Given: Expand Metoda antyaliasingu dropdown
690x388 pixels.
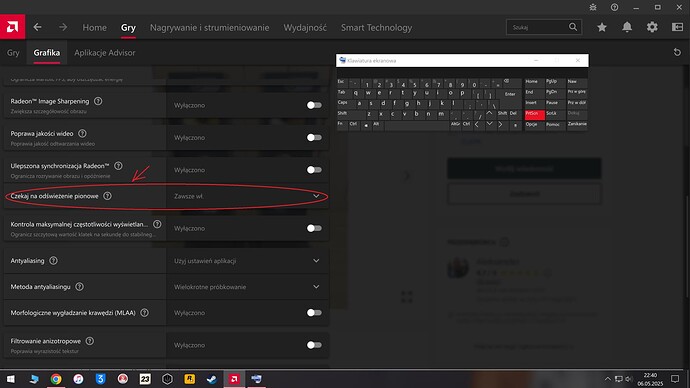Looking at the screenshot, I should [247, 287].
